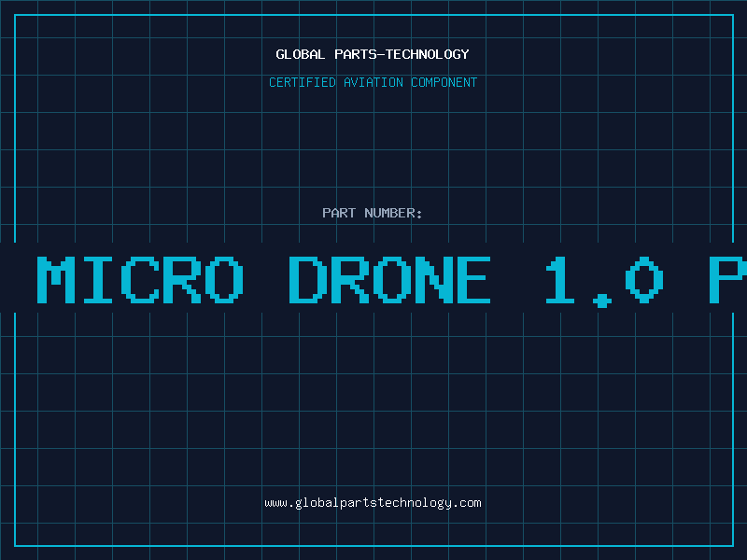Click the period between 1 and 0

[x=602, y=301]
